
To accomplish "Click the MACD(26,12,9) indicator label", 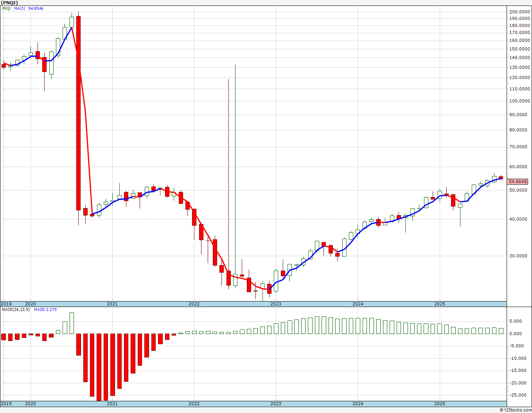I will 16,310.
